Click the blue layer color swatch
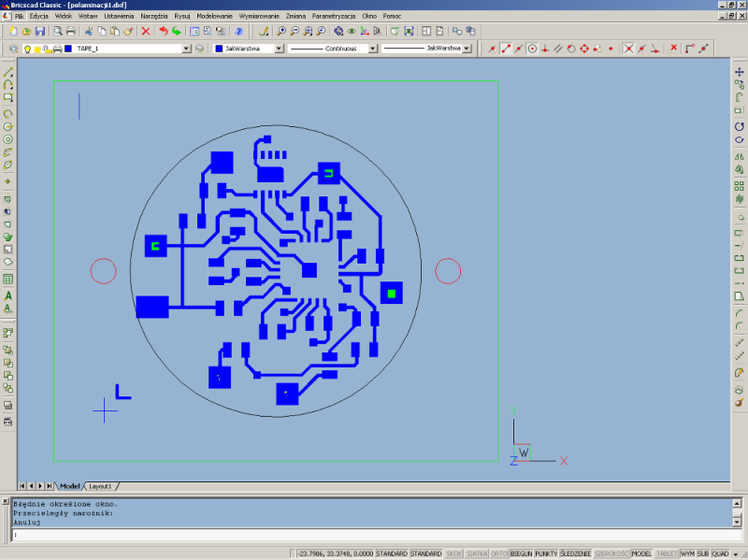 (68, 49)
